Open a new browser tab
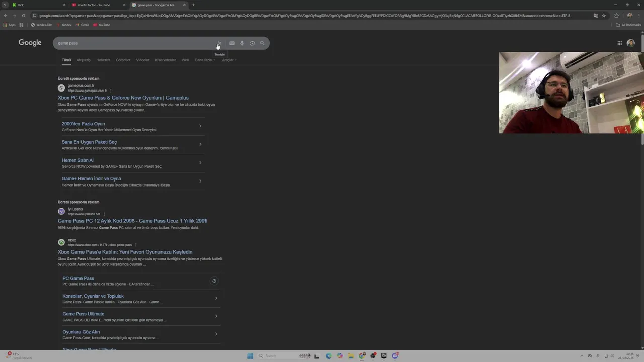Screen dimensions: 644x362 tap(193, 5)
